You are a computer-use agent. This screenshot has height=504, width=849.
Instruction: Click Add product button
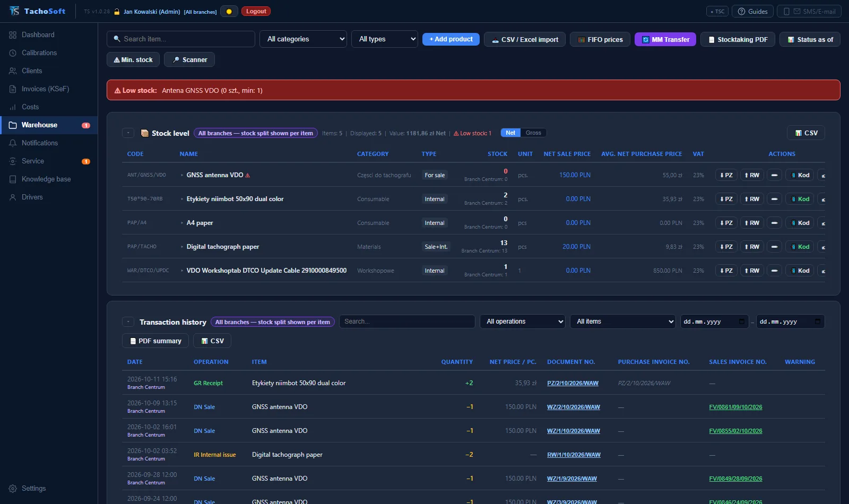(x=451, y=39)
